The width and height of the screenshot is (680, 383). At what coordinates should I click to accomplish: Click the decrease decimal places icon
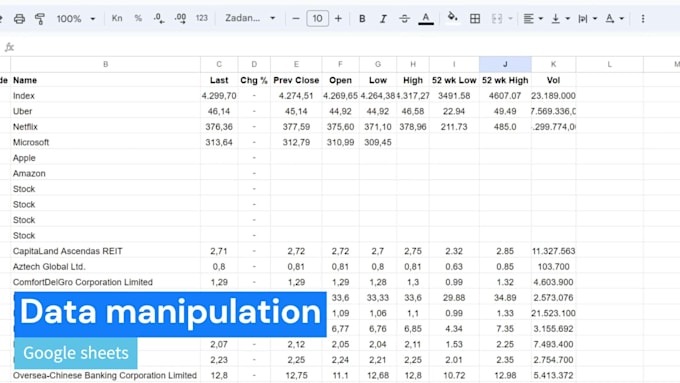click(159, 18)
